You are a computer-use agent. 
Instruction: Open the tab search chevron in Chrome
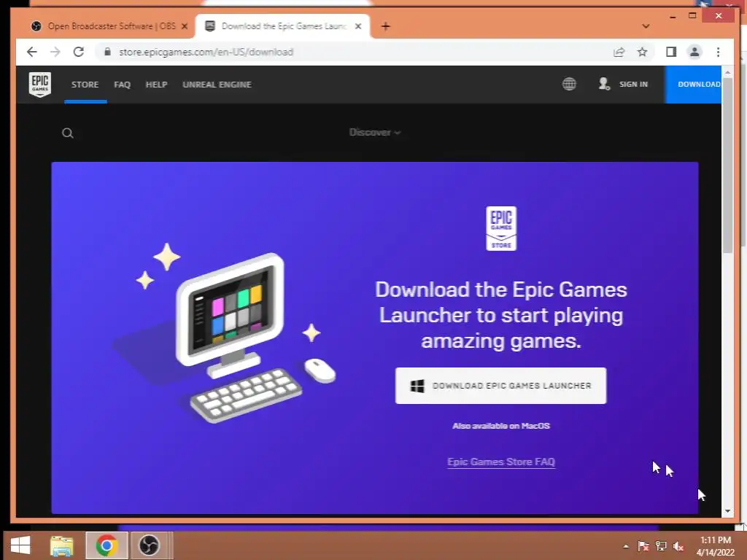click(646, 26)
